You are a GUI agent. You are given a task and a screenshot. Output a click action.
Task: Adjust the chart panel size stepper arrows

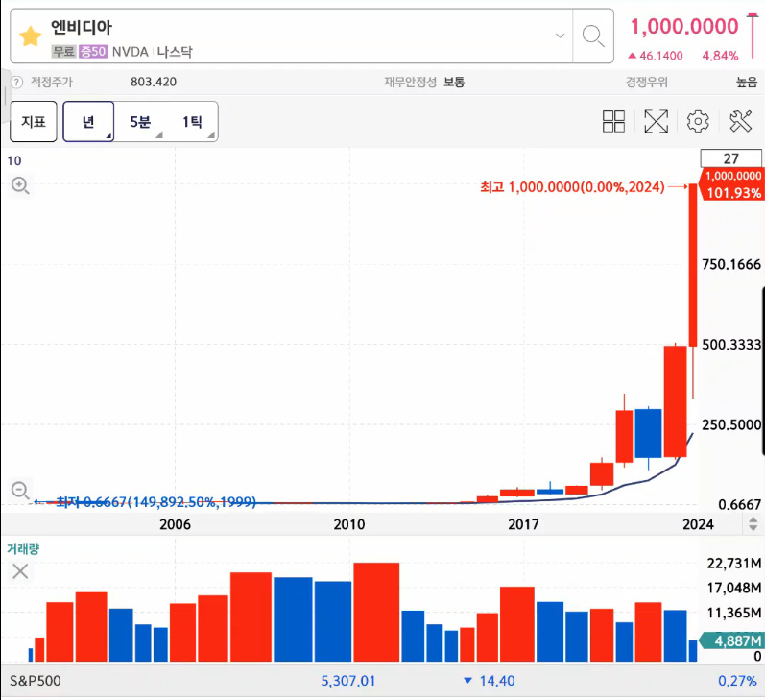(753, 524)
